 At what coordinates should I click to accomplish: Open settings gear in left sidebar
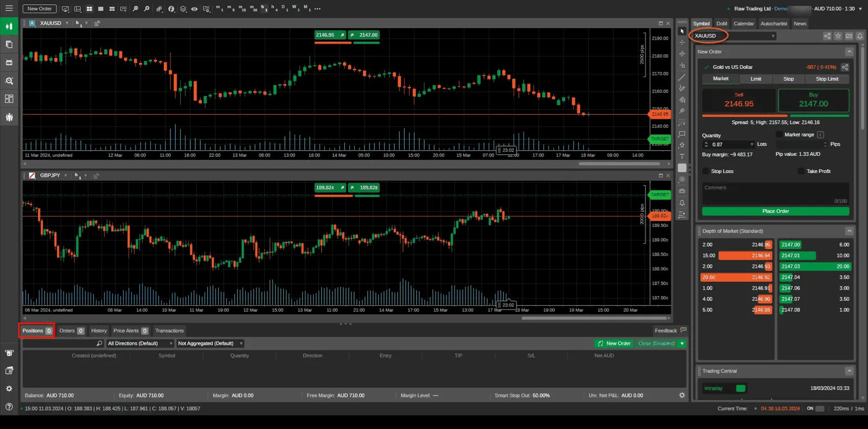(9, 389)
